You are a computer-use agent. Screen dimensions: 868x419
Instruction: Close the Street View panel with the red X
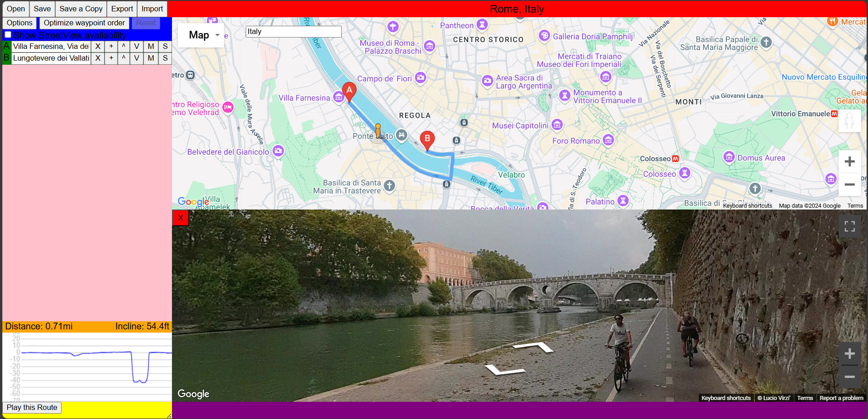pyautogui.click(x=180, y=218)
